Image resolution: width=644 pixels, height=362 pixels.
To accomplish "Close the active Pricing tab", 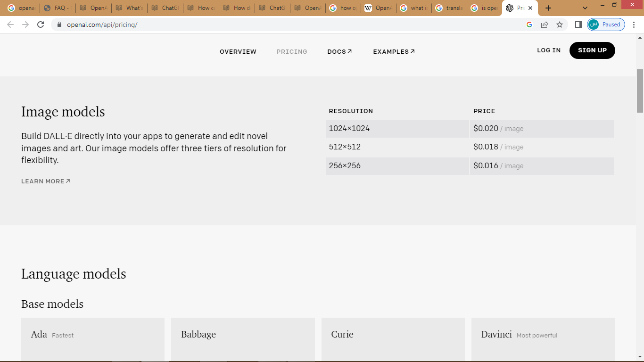I will point(530,8).
